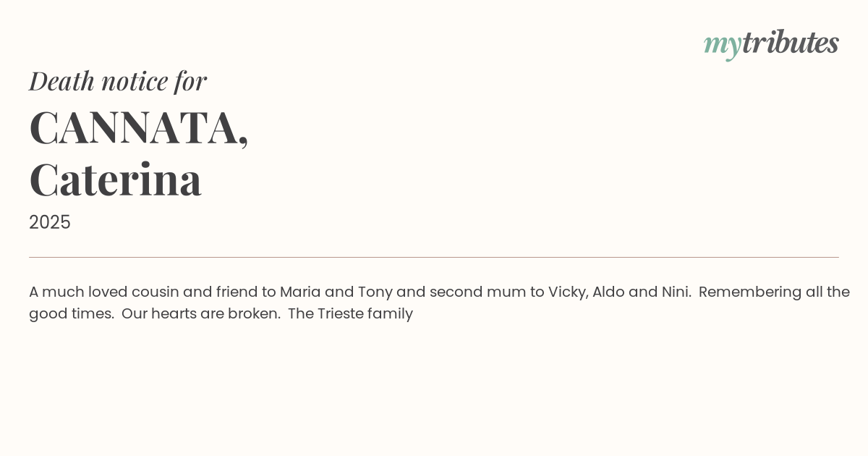Click the green "my" part of the logo
Viewport: 868px width, 456px height.
click(722, 45)
